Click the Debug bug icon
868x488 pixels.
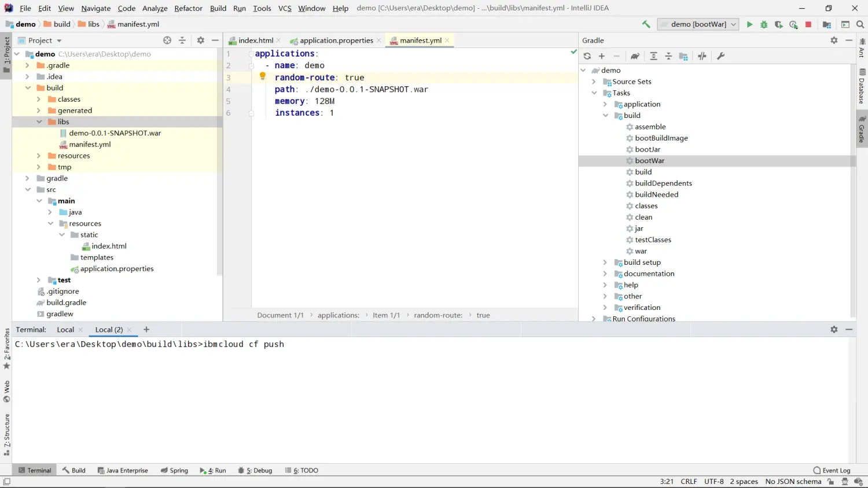(x=764, y=24)
